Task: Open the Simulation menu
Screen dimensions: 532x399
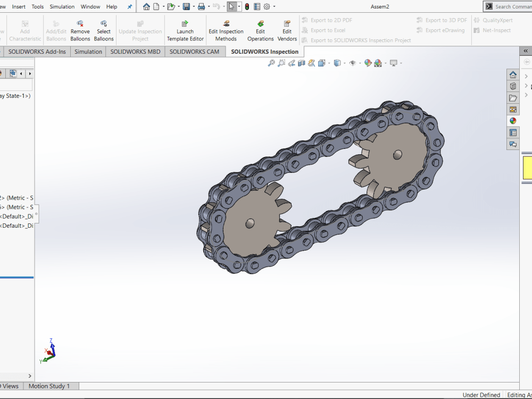Action: coord(62,6)
